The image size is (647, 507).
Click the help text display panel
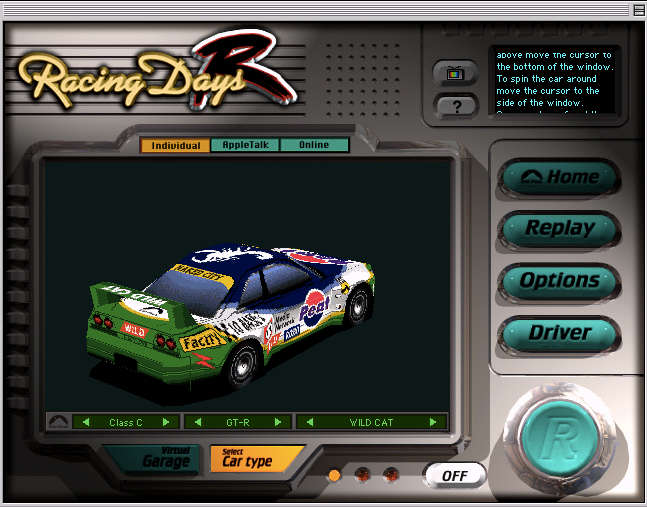(555, 79)
